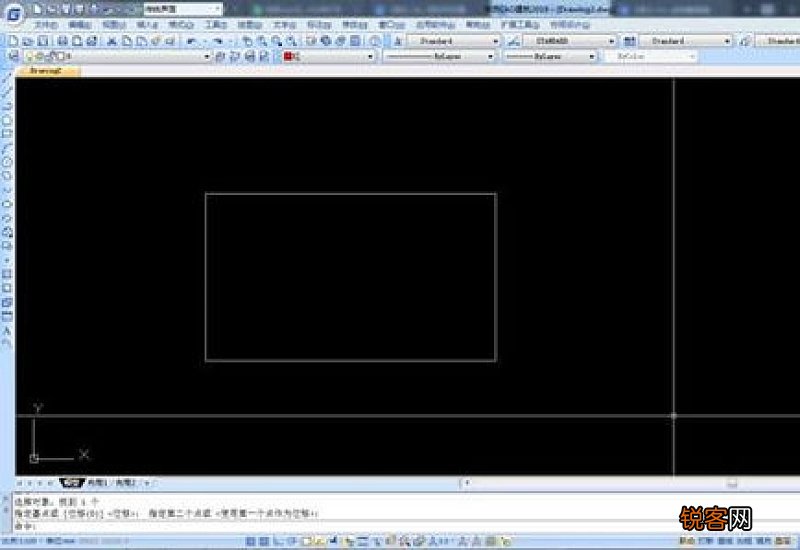Click the Pan hand icon in toolbar
The image size is (800, 550).
(248, 41)
